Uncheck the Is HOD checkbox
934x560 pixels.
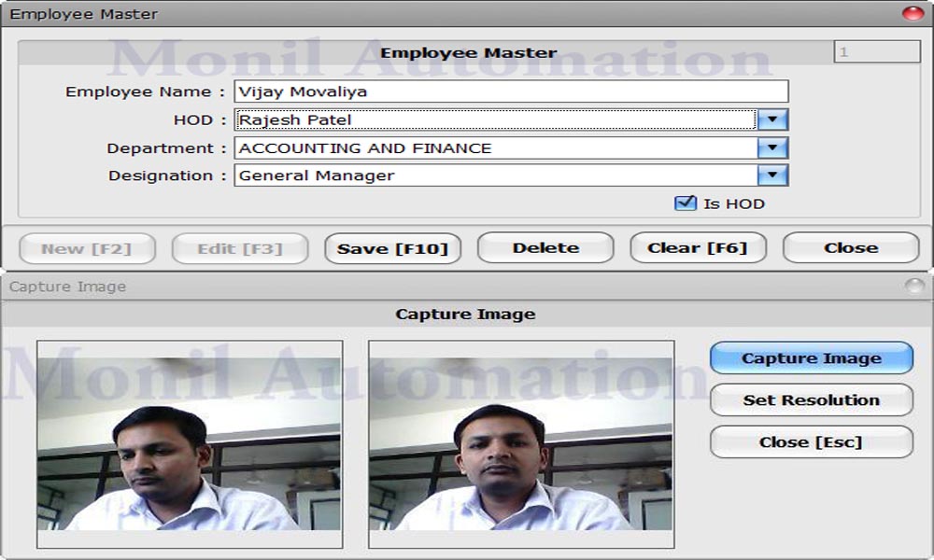click(x=685, y=203)
